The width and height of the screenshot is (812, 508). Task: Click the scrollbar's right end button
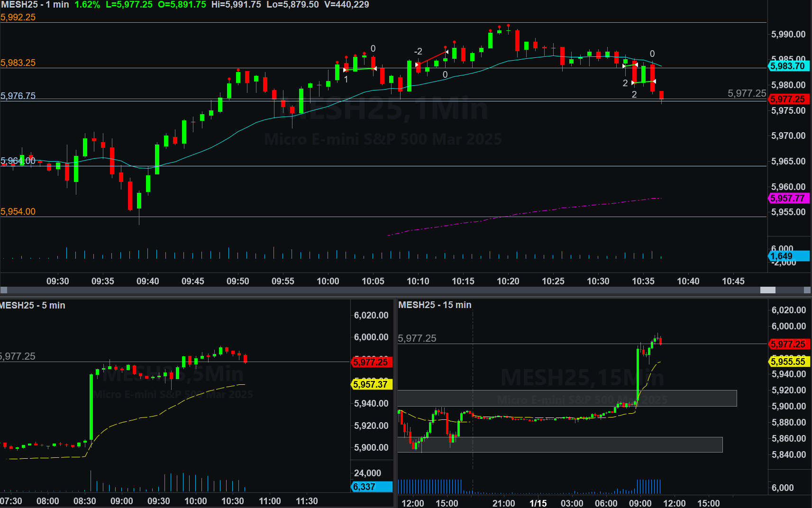808,290
